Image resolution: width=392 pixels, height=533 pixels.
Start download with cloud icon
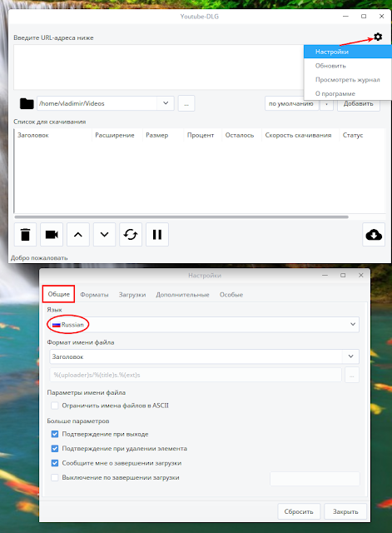coord(374,235)
